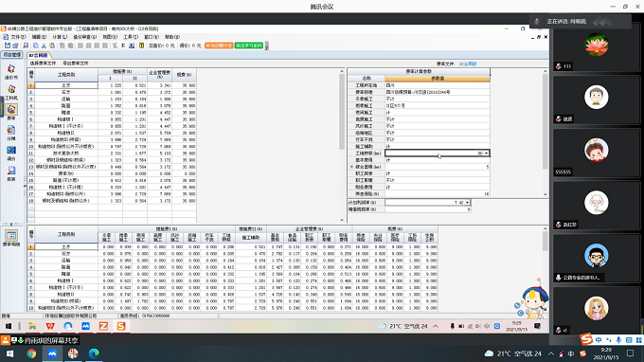Open the 帮助 menu

pos(171,37)
